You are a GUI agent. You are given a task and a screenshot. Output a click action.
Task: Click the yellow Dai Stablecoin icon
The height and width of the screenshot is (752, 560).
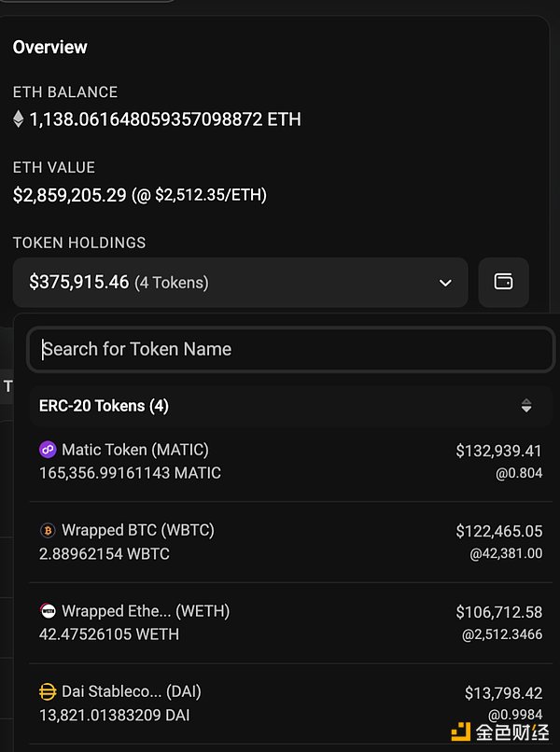click(x=48, y=691)
